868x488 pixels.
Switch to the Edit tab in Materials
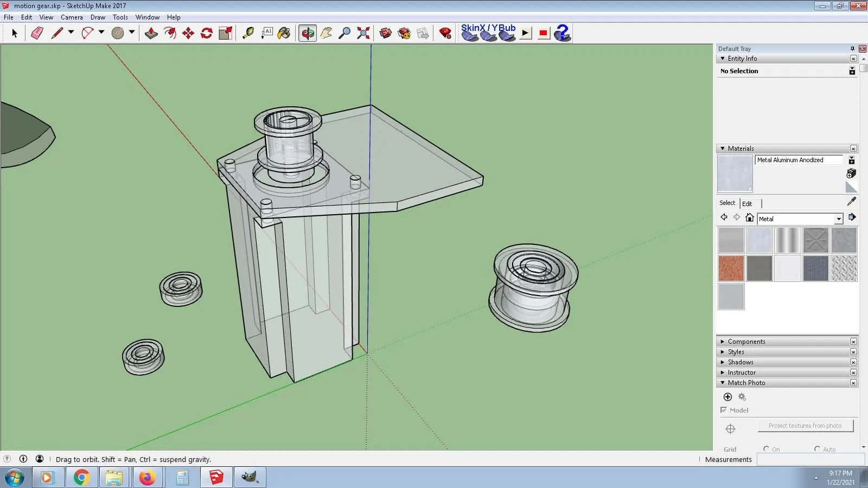coord(747,203)
